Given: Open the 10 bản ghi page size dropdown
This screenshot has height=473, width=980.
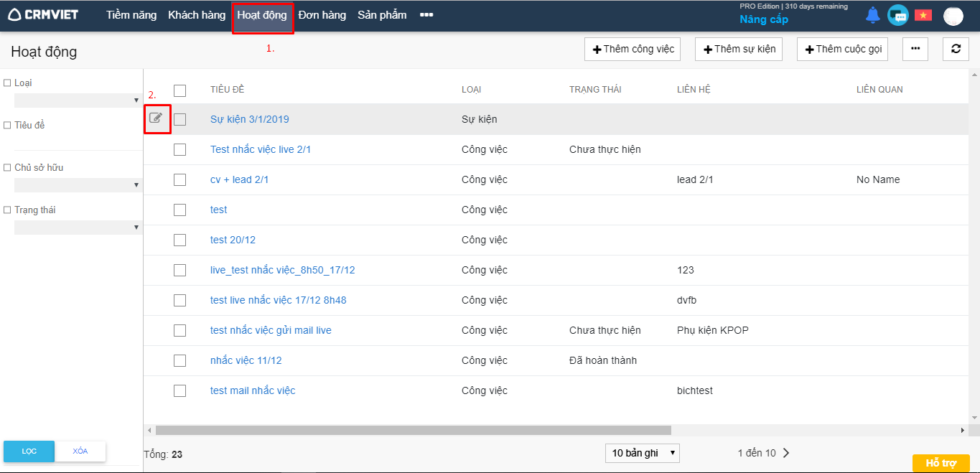Looking at the screenshot, I should [642, 453].
